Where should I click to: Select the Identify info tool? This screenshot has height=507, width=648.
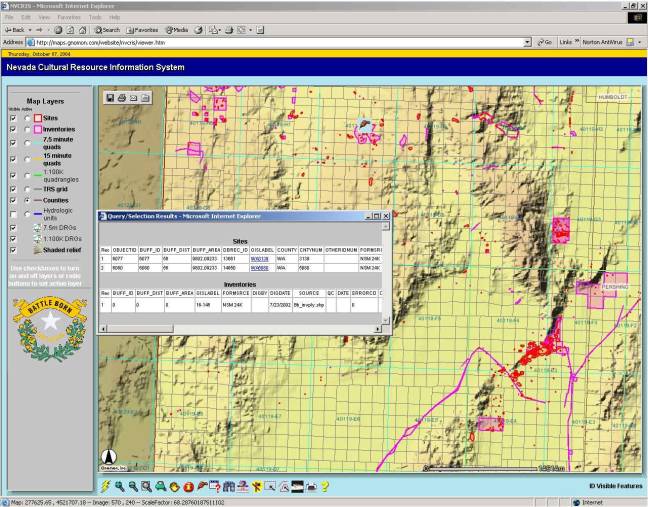click(189, 486)
